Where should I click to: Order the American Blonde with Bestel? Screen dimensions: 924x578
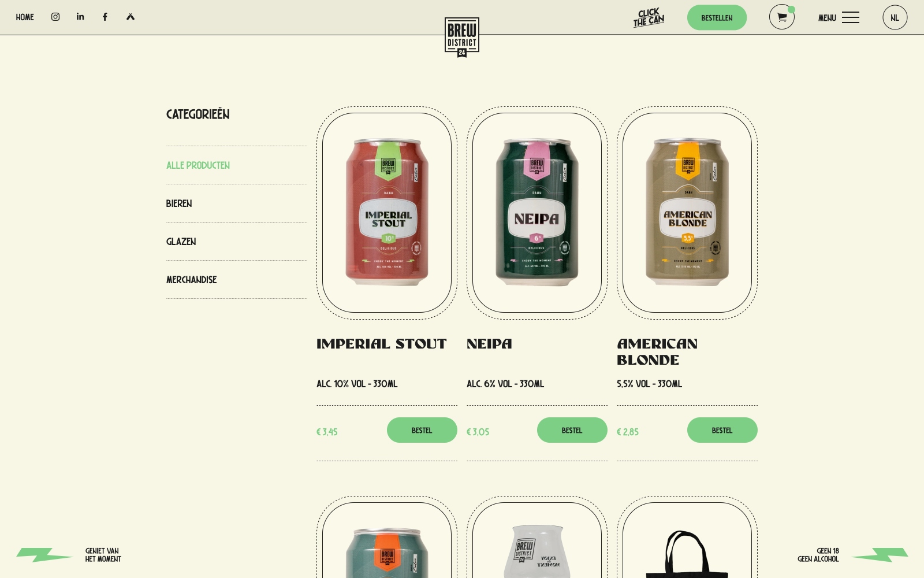click(722, 430)
